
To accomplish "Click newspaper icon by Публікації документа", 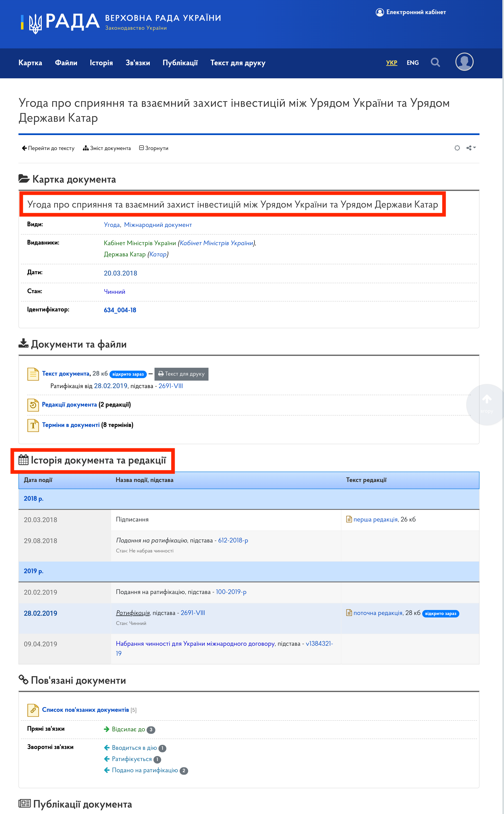I will coord(25,803).
